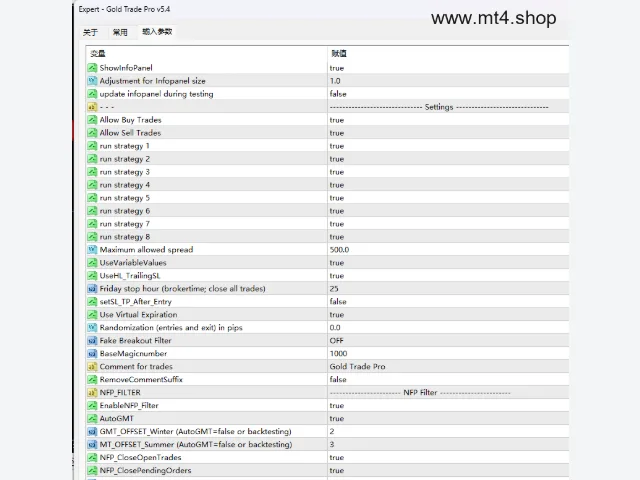Select the EnableNFP_Filter variable name
Image resolution: width=640 pixels, height=480 pixels.
tap(129, 405)
